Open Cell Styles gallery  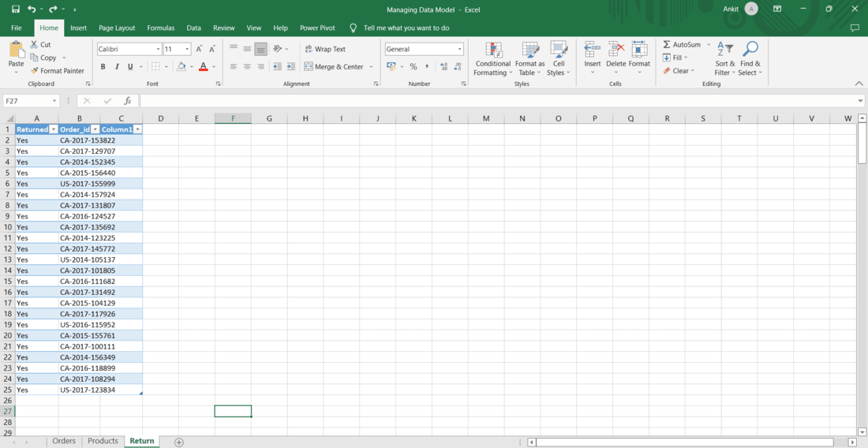point(558,59)
